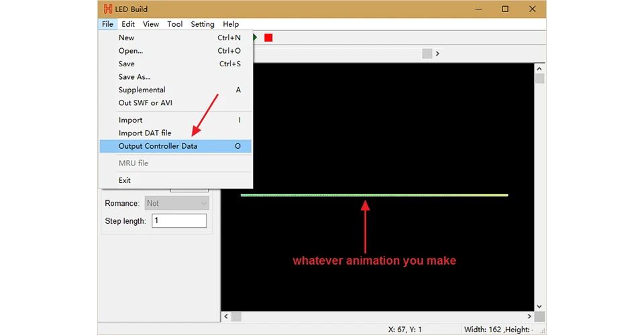The width and height of the screenshot is (644, 335).
Task: Click the horizontal scrollbar right arrow
Action: click(x=529, y=316)
